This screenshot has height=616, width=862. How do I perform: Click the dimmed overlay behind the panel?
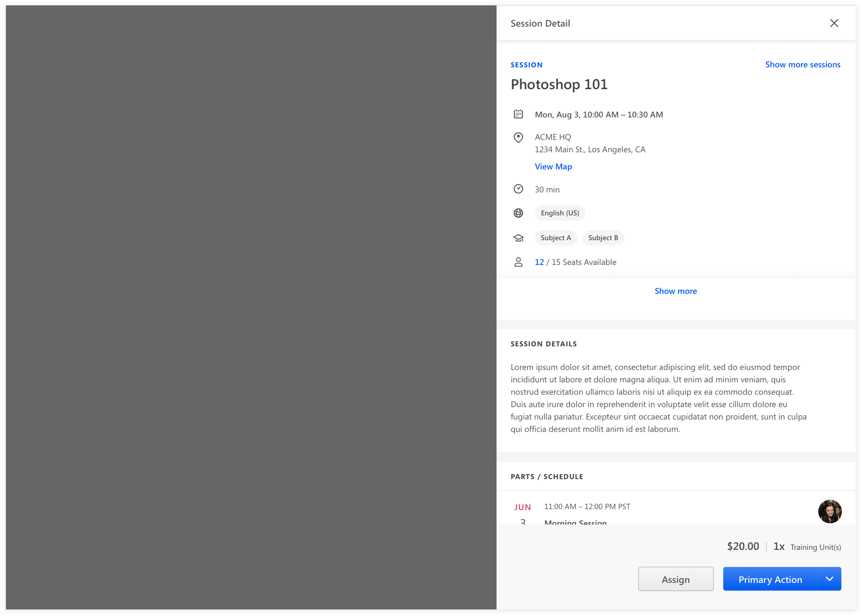pyautogui.click(x=251, y=307)
